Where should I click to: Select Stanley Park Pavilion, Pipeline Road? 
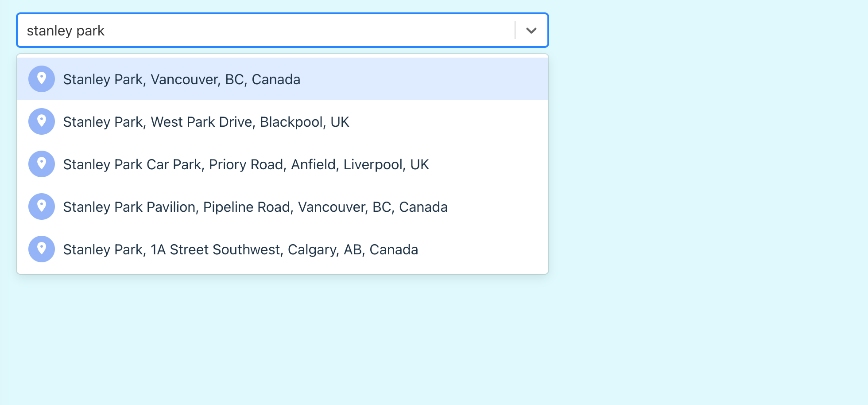coord(256,206)
